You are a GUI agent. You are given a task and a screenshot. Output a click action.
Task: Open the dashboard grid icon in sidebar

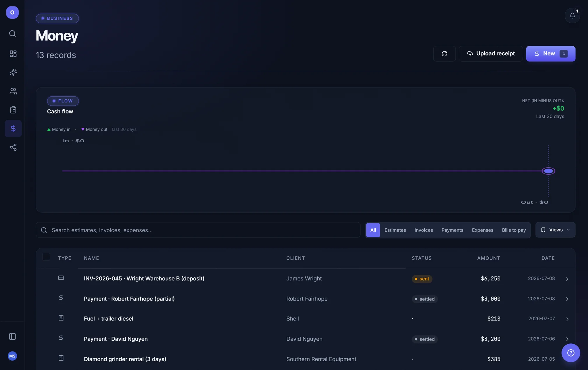[13, 54]
